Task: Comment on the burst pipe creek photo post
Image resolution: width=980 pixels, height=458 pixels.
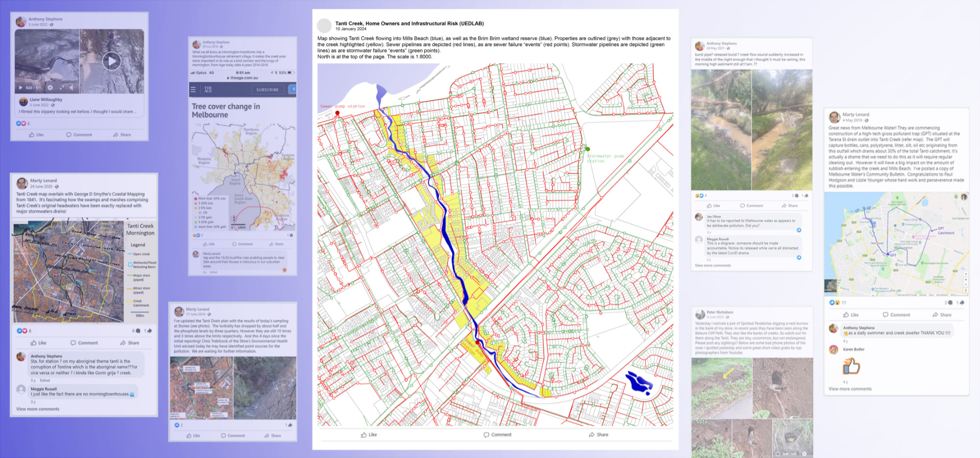Action: click(751, 205)
